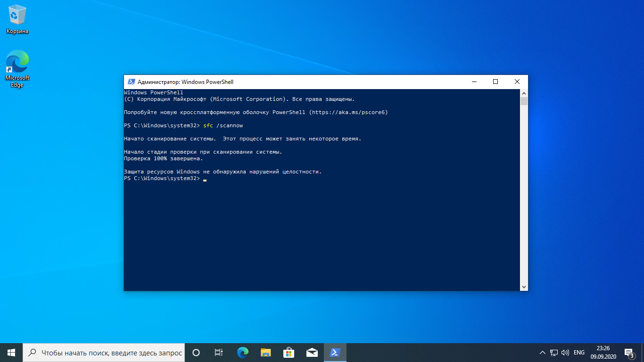Click the 'Windows PowerShell' header line

coord(153,93)
